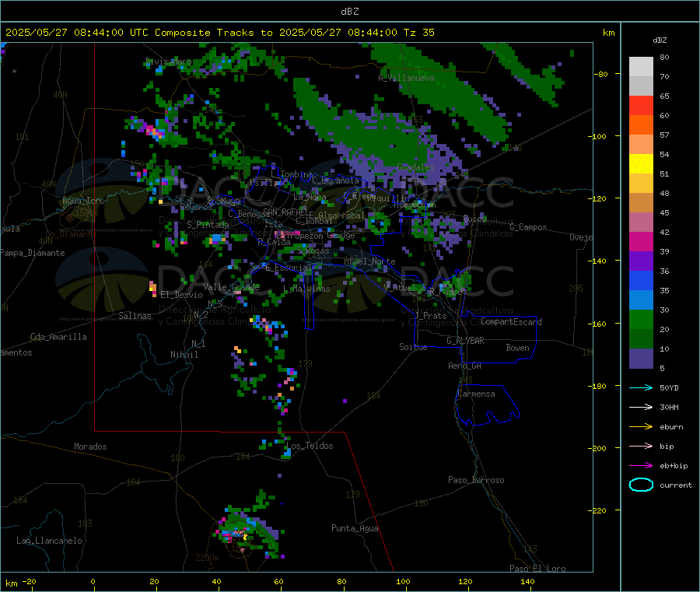Click the magenta eb+bip arrow in legend

click(x=641, y=466)
